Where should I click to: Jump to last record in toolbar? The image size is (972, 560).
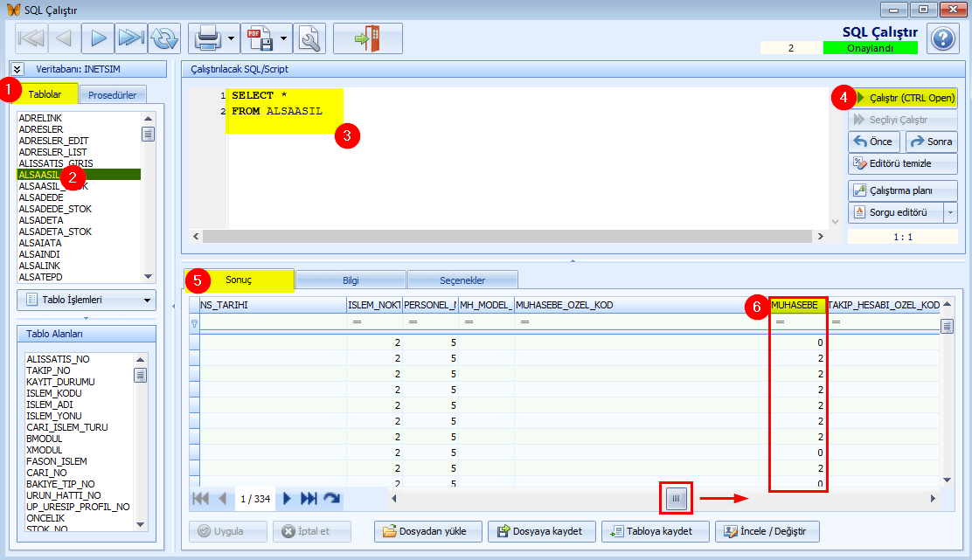pos(131,38)
